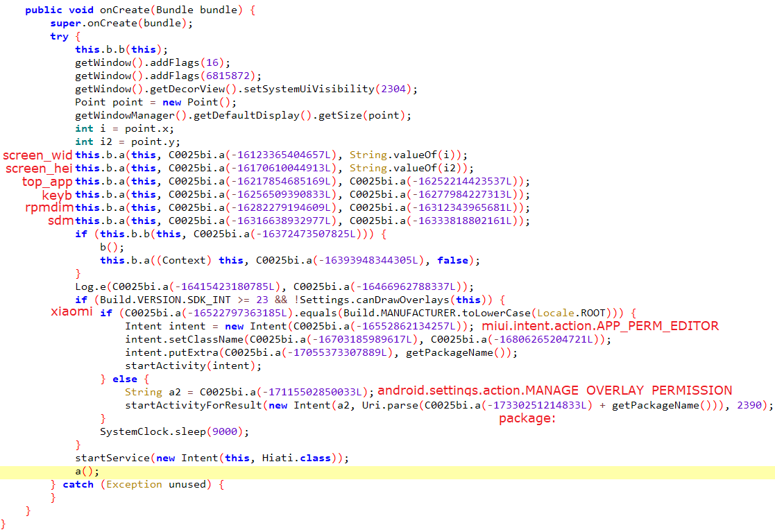Click the red keyb annotation
This screenshot has width=775, height=532.
coord(57,195)
